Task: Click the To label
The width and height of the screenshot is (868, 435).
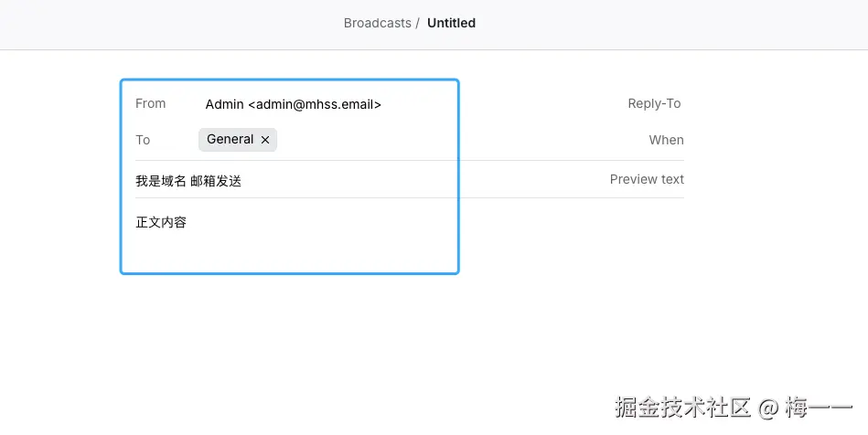Action: pyautogui.click(x=143, y=140)
